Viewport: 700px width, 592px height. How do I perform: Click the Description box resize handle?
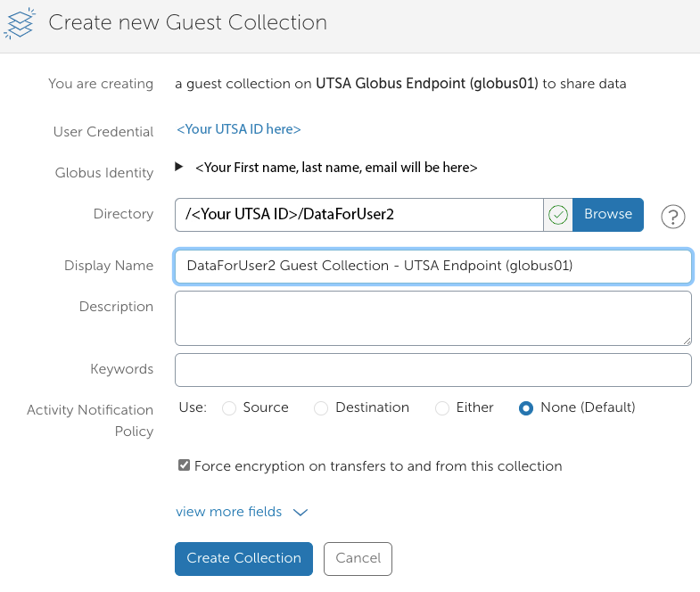click(x=687, y=340)
